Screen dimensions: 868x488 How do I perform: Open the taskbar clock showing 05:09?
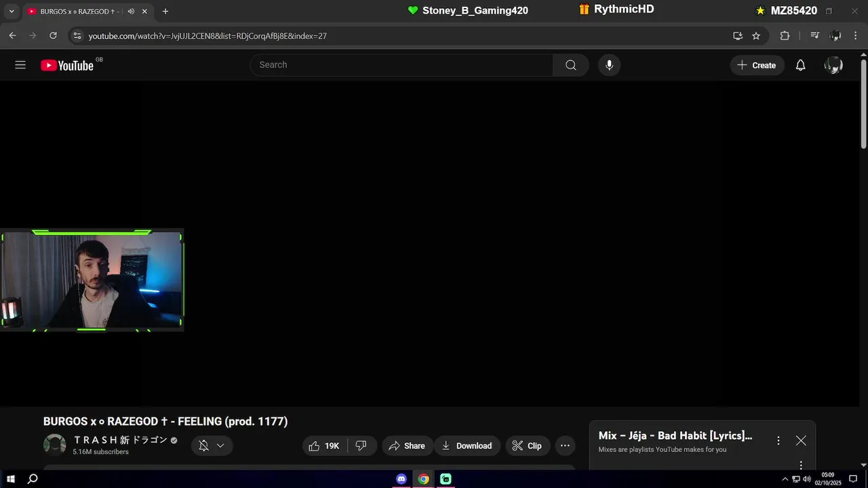tap(827, 479)
